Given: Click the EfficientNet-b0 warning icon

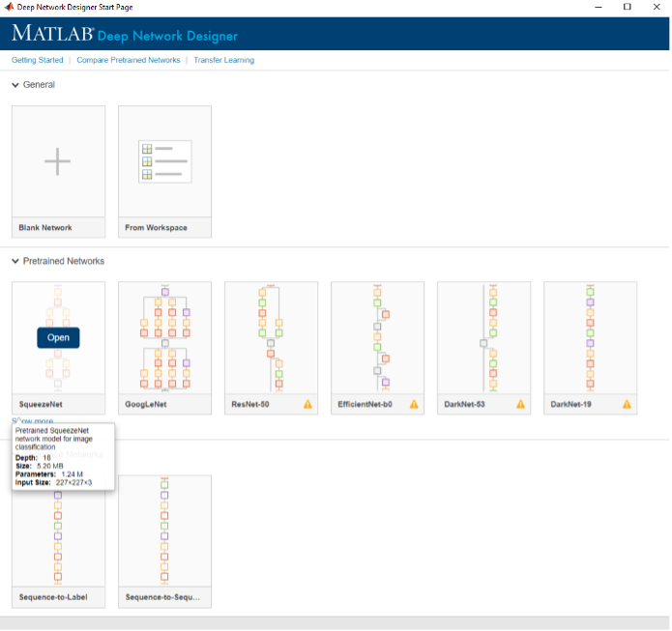Looking at the screenshot, I should [414, 404].
